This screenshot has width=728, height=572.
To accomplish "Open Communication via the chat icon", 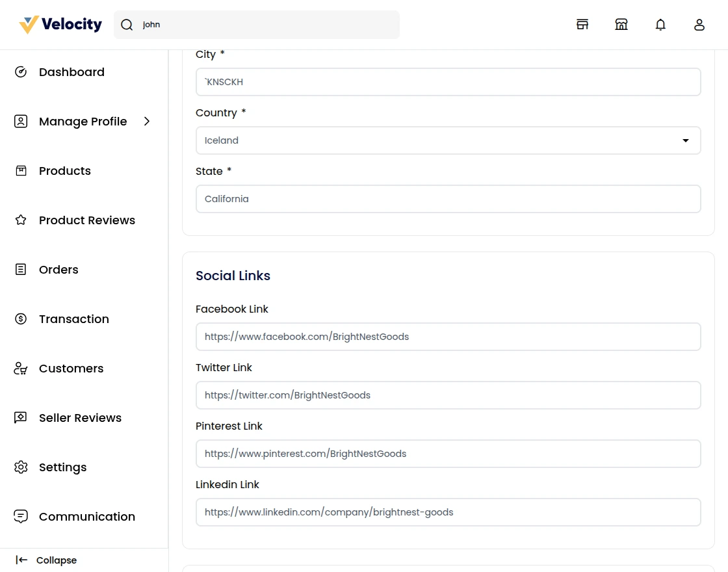I will point(21,516).
